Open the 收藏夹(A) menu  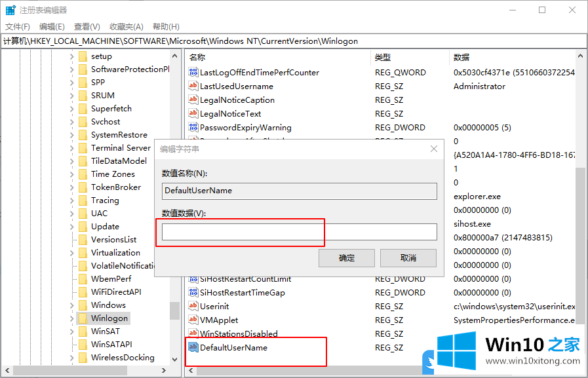[x=127, y=27]
